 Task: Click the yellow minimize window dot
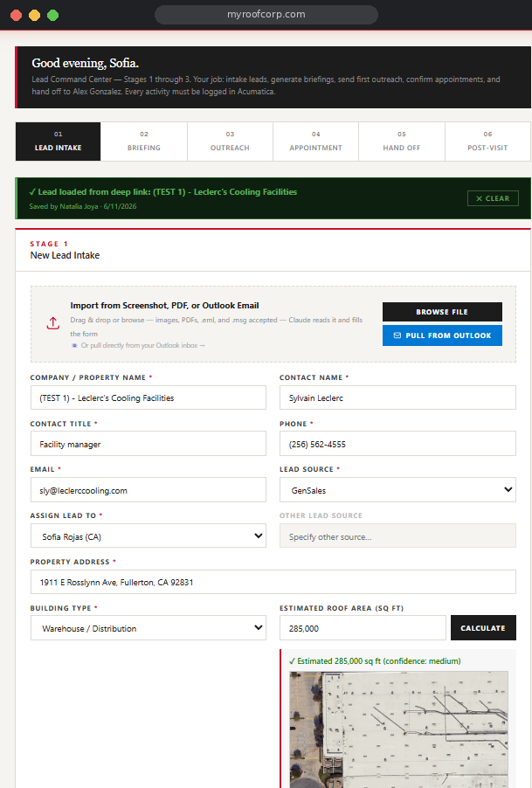coord(34,15)
